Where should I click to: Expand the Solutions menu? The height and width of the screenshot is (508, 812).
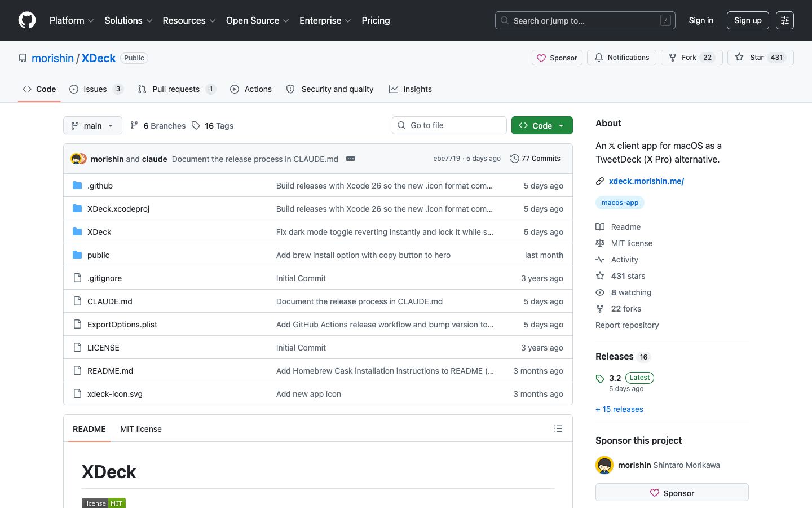pos(129,20)
